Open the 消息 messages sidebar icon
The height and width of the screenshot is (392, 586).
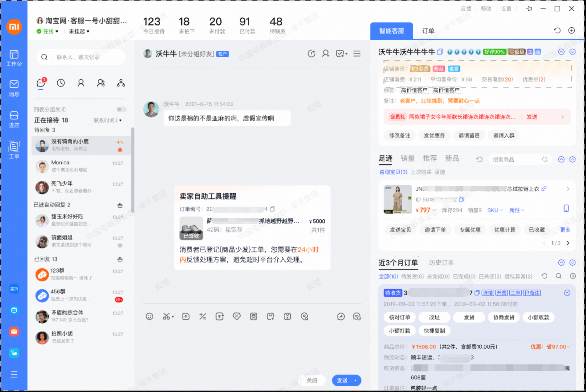[14, 88]
